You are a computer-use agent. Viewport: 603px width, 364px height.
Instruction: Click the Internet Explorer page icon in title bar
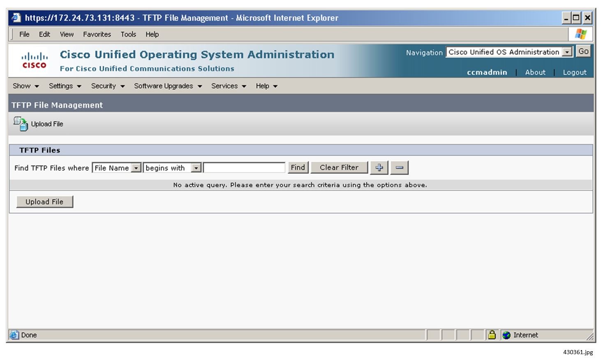[16, 18]
